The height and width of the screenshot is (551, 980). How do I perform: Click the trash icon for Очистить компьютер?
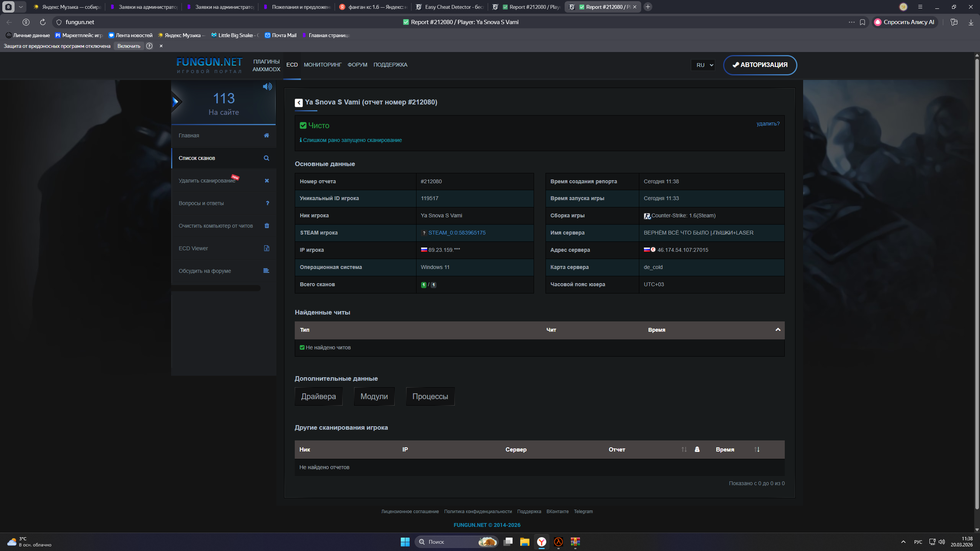point(267,226)
